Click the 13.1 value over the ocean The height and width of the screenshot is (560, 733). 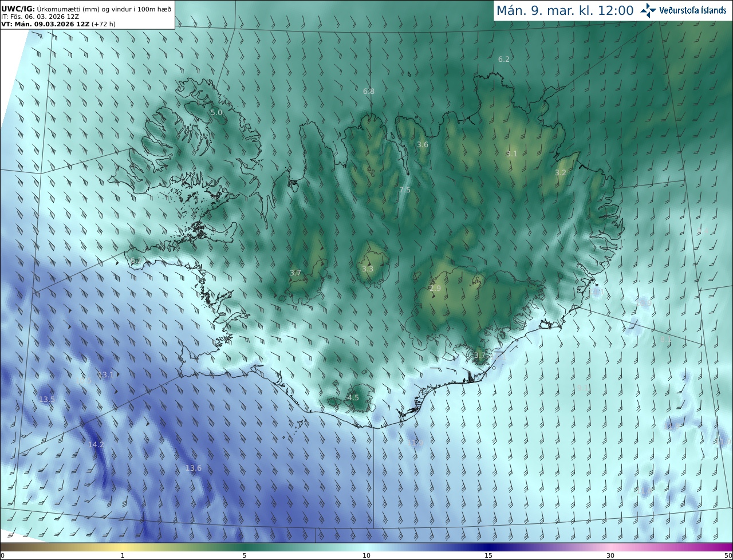tap(106, 374)
